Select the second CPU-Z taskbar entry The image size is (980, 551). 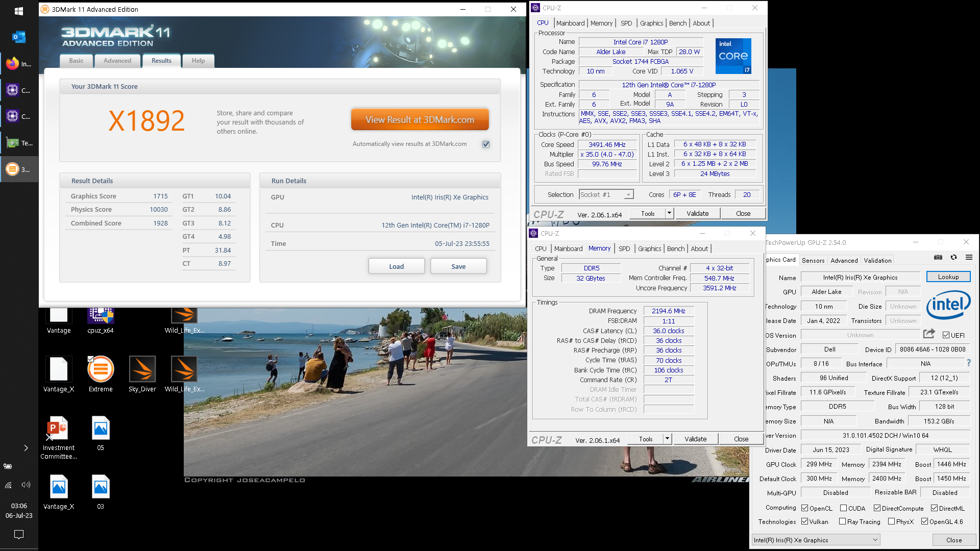coord(19,116)
